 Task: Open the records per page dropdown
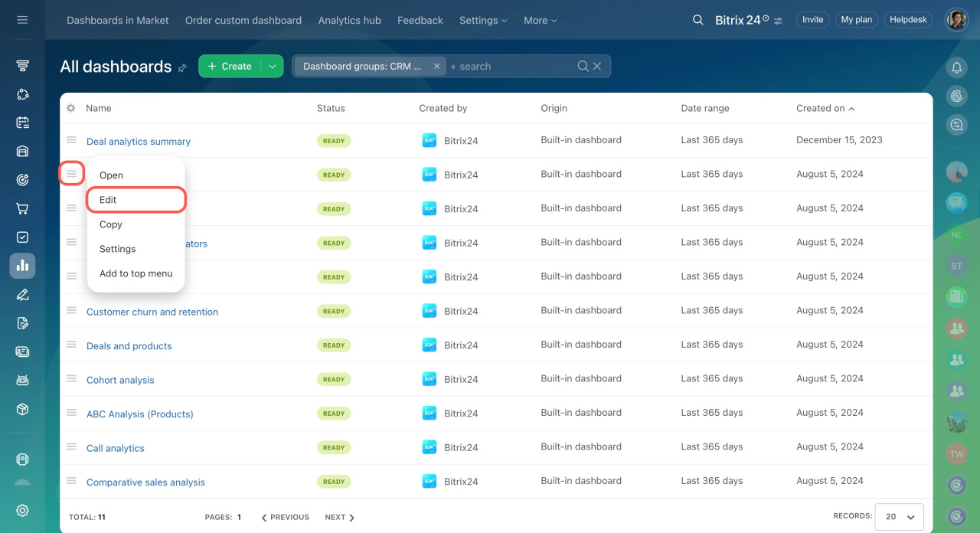[899, 517]
